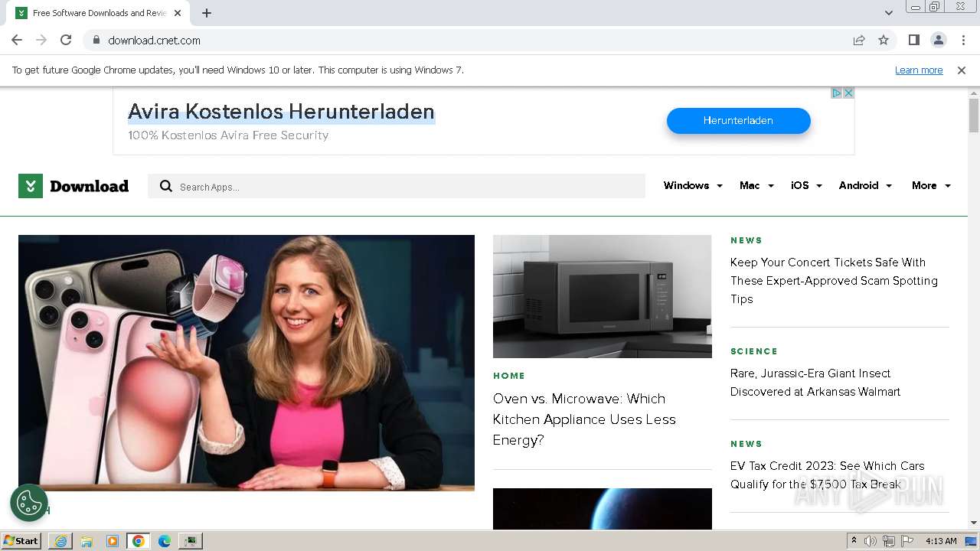Open the tab search chevron
The height and width of the screenshot is (551, 980).
pyautogui.click(x=888, y=13)
